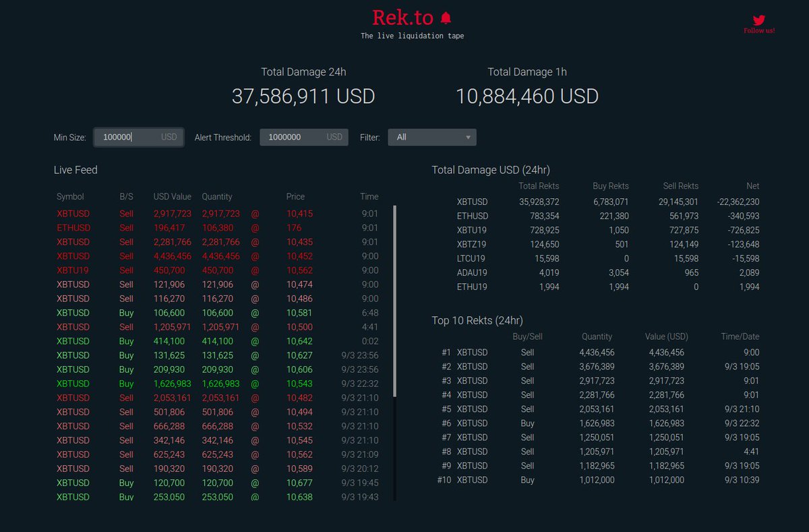The width and height of the screenshot is (809, 532).
Task: Expand the Filter combo box arrow
Action: click(468, 137)
